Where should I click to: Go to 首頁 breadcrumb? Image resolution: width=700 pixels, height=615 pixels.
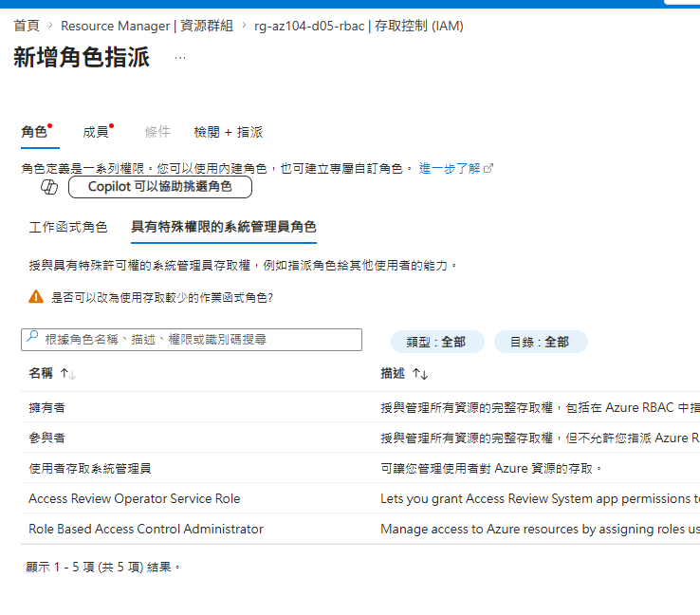pyautogui.click(x=27, y=26)
